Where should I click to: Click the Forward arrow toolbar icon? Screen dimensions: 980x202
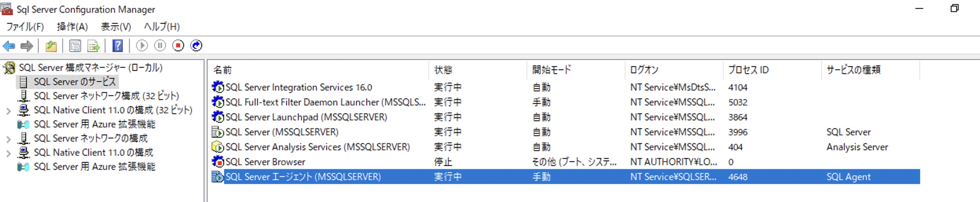click(x=27, y=46)
